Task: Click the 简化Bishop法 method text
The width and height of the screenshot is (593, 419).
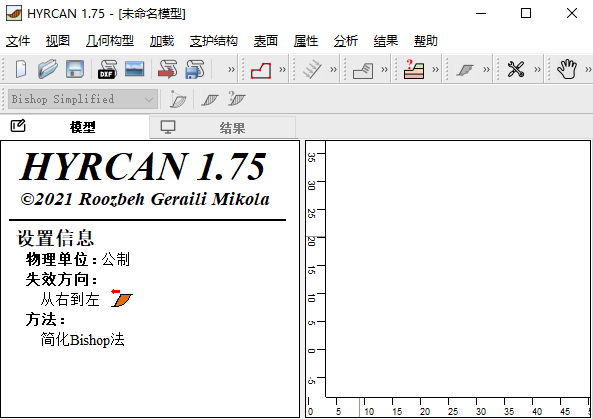Action: click(82, 340)
